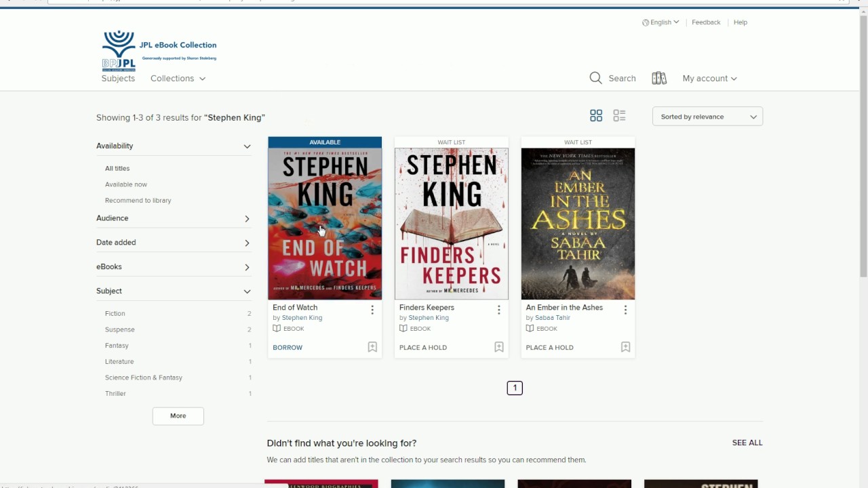
Task: Open options menu for End of Watch
Action: tap(372, 310)
